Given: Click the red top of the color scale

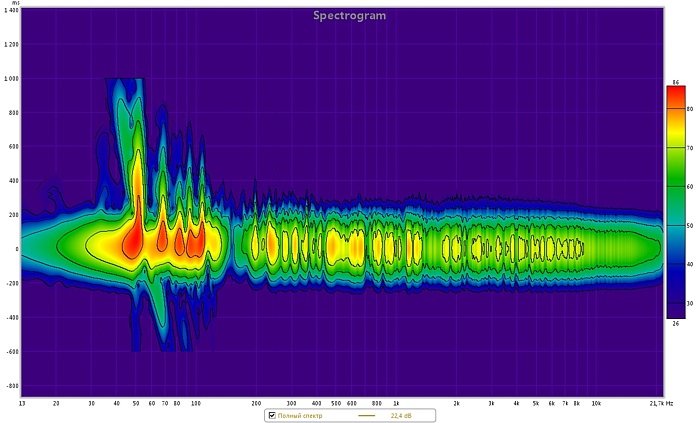Looking at the screenshot, I should 675,95.
